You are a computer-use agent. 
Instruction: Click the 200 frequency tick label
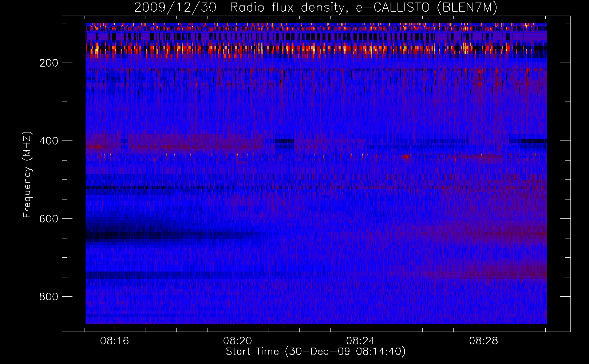click(x=49, y=63)
